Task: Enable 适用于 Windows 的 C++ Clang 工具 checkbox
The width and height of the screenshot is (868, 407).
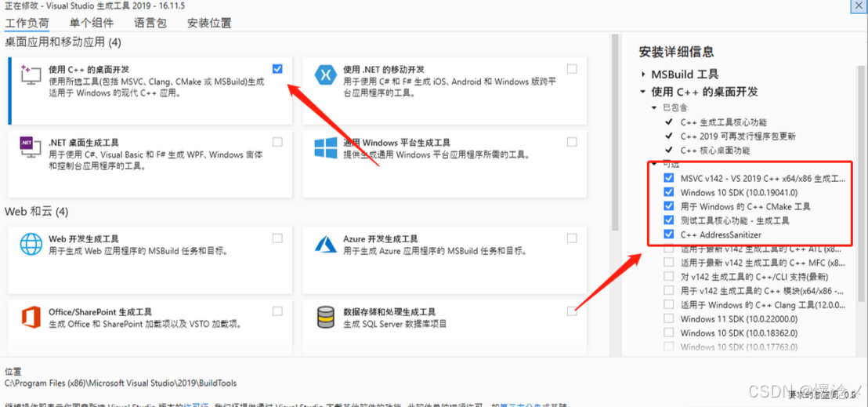Action: pos(669,304)
